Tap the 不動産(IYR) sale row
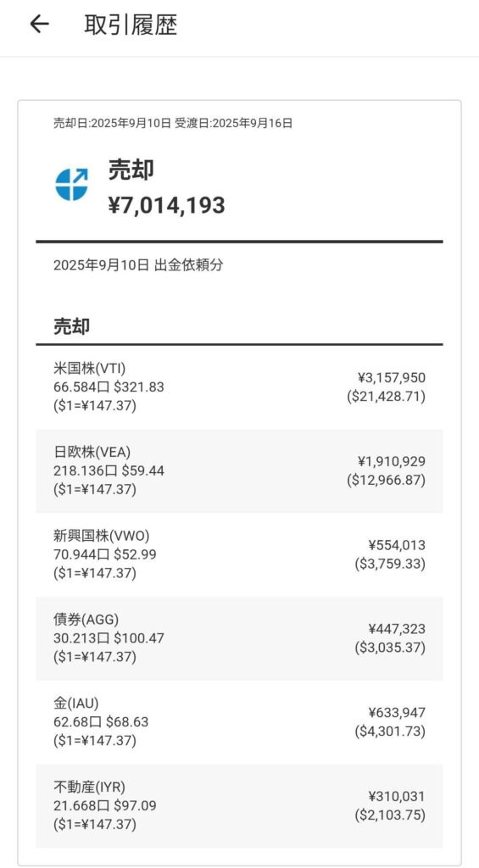Image resolution: width=479 pixels, height=868 pixels. (x=239, y=806)
